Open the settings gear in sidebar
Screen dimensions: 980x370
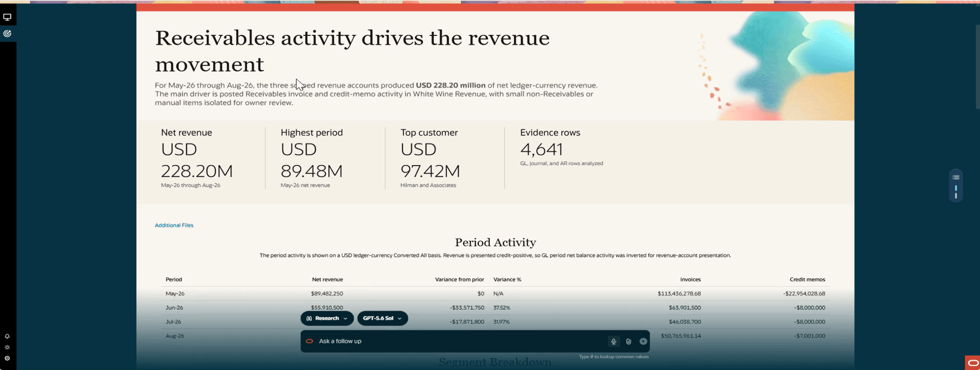point(7,358)
